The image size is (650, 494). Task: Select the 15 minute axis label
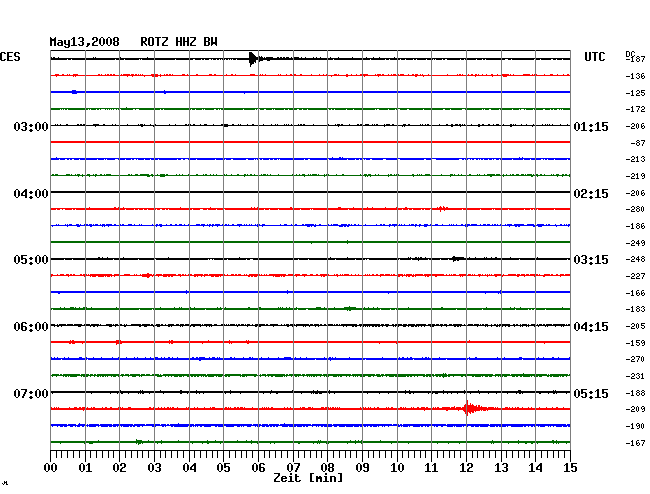point(570,468)
